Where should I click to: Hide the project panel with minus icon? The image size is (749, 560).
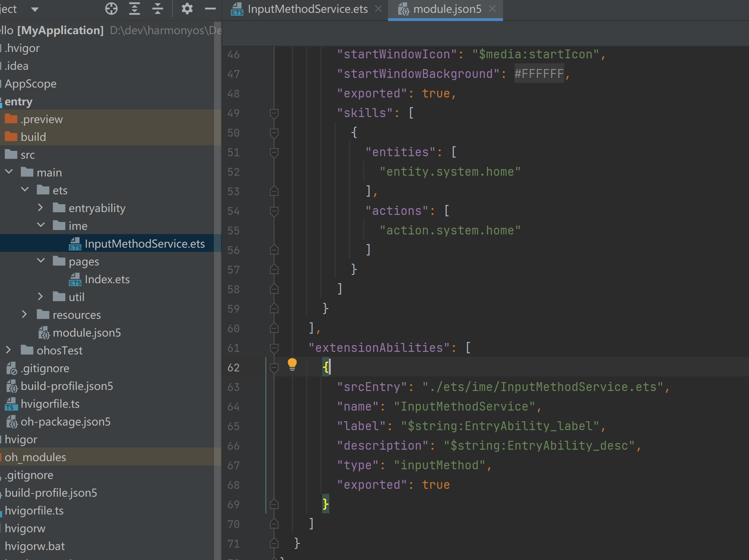pyautogui.click(x=210, y=9)
